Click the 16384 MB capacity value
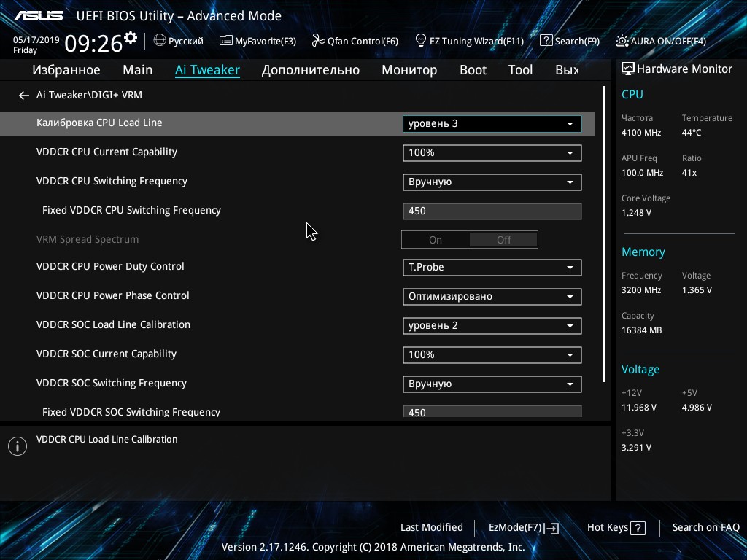This screenshot has height=560, width=747. click(641, 330)
